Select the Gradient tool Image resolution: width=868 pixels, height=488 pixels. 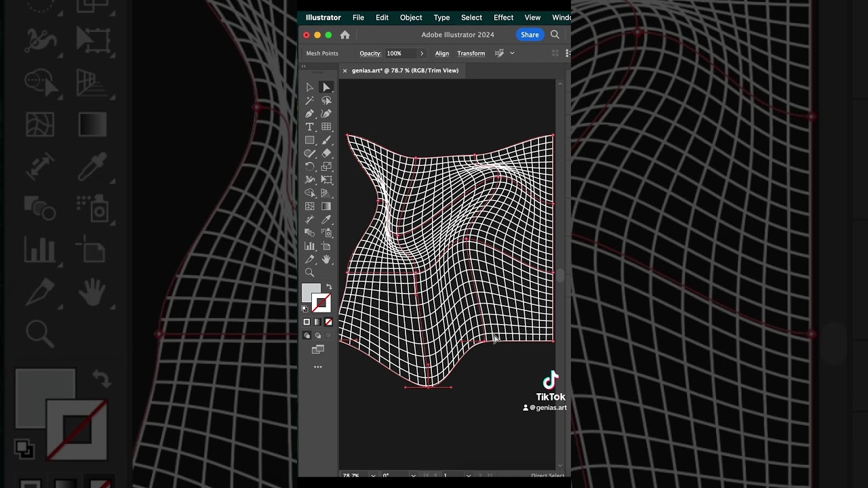click(326, 206)
